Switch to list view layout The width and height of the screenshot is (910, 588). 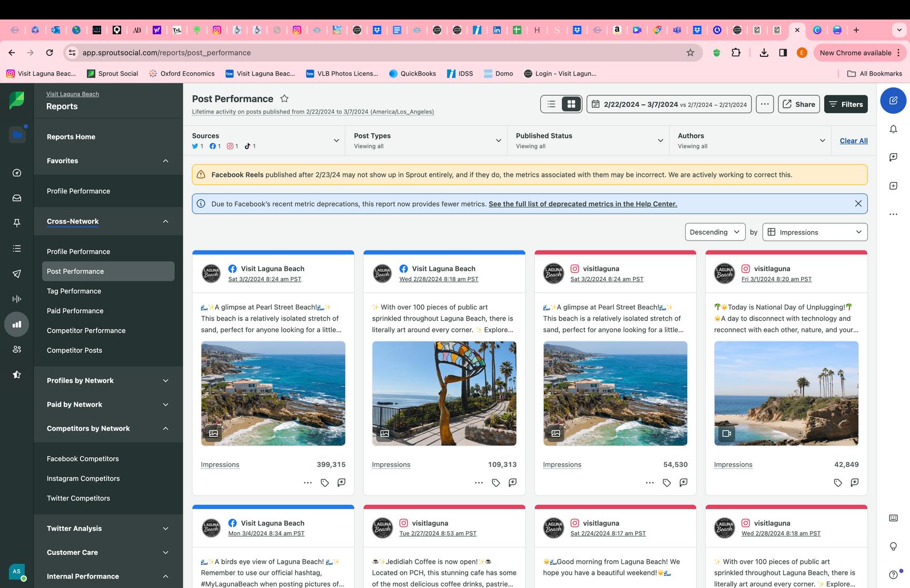551,104
